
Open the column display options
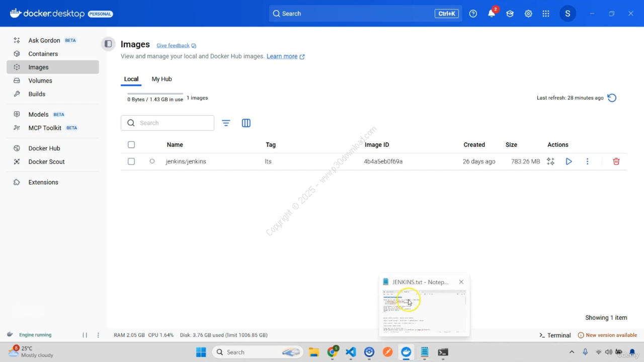click(246, 123)
